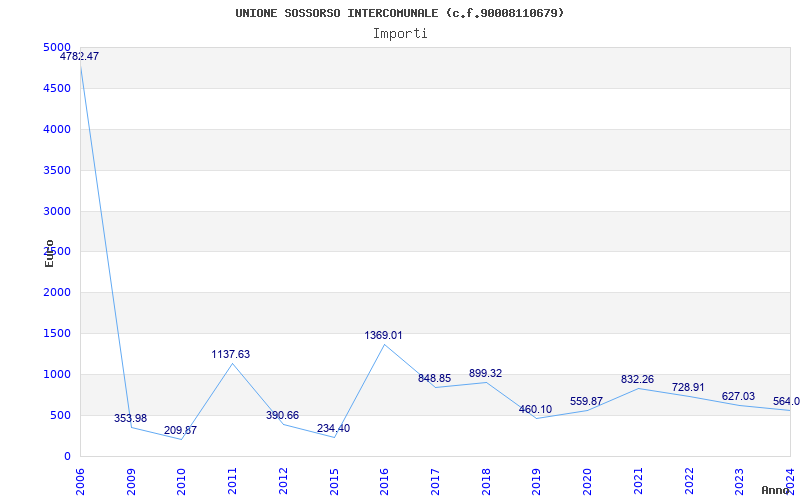Click the 2006 x-axis year label
Viewport: 800px width, 500px height.
coord(80,483)
